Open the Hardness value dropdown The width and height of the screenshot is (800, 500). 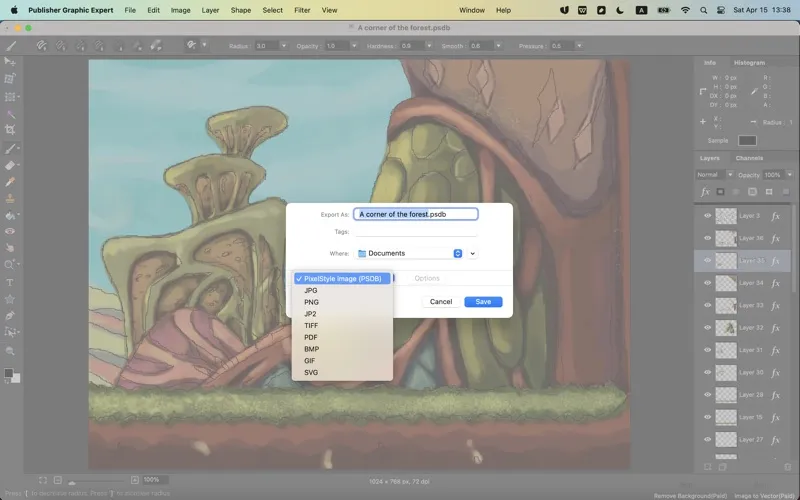(x=429, y=46)
